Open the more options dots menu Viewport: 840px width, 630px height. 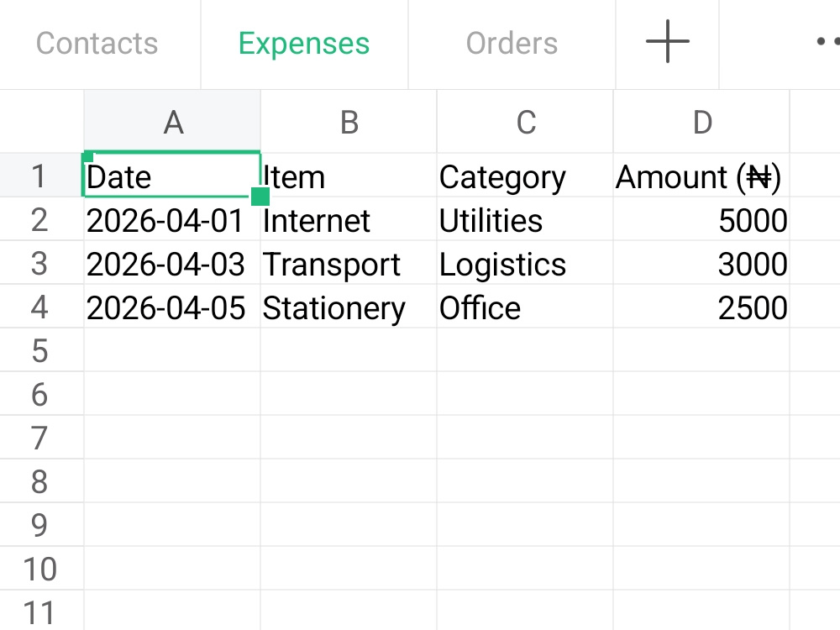tap(827, 42)
